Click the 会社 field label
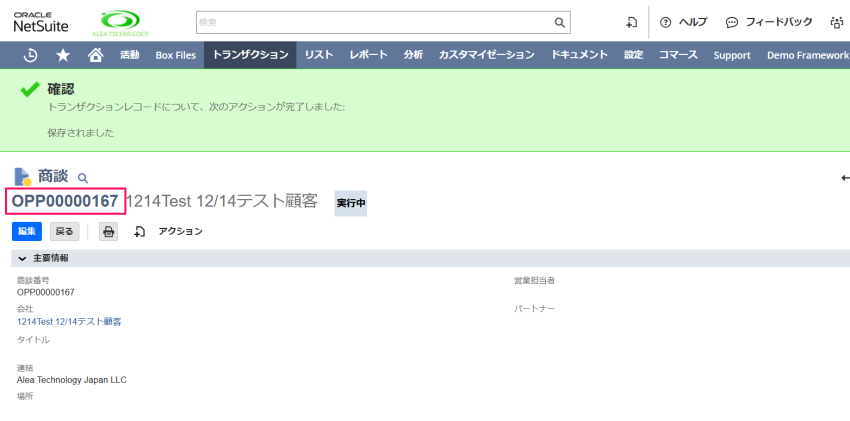Screen dimensions: 850x421 pos(25,308)
